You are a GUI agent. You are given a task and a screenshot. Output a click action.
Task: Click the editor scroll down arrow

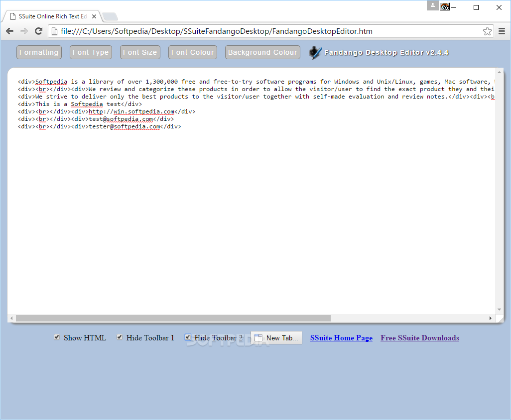pos(499,310)
